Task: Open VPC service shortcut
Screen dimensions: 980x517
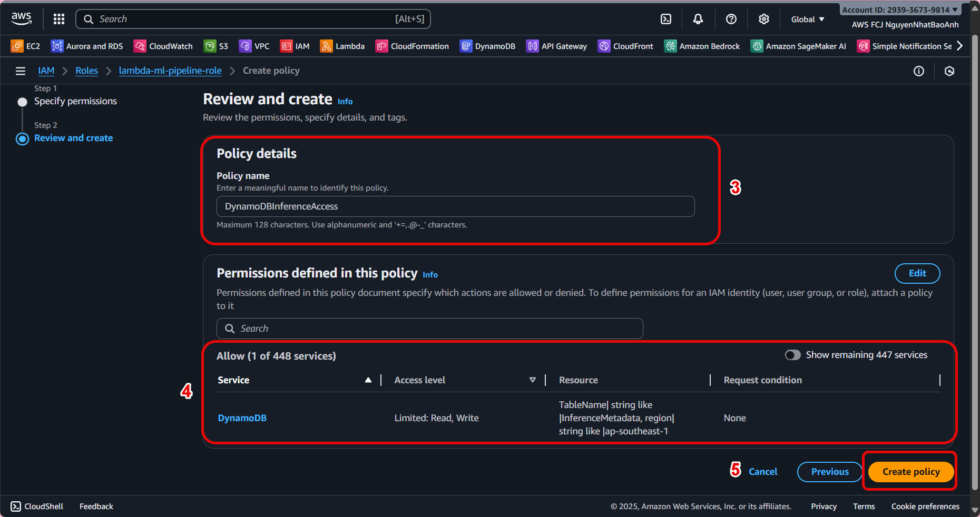Action: pyautogui.click(x=254, y=46)
